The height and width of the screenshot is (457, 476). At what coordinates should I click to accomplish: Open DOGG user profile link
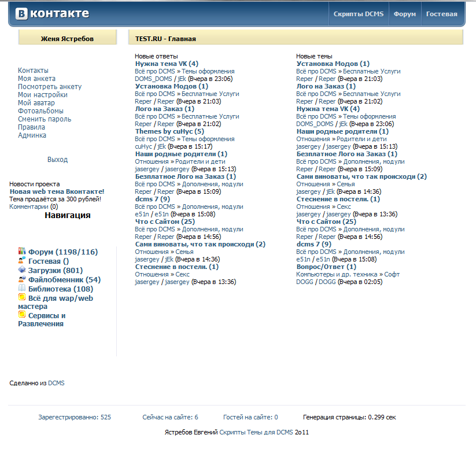304,282
